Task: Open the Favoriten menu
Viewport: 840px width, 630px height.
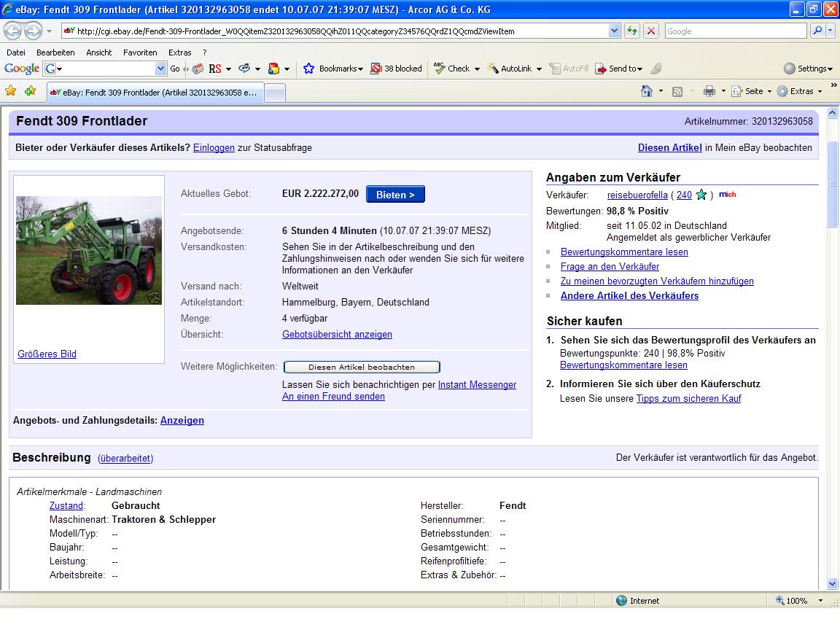Action: 140,52
